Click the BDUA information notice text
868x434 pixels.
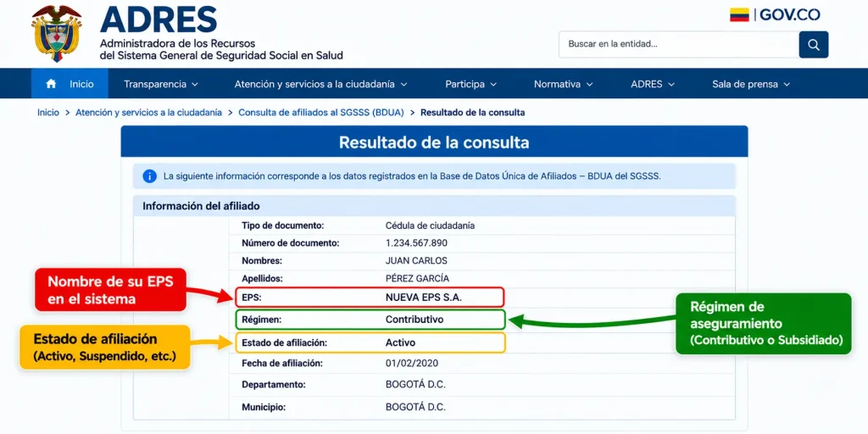coord(413,176)
